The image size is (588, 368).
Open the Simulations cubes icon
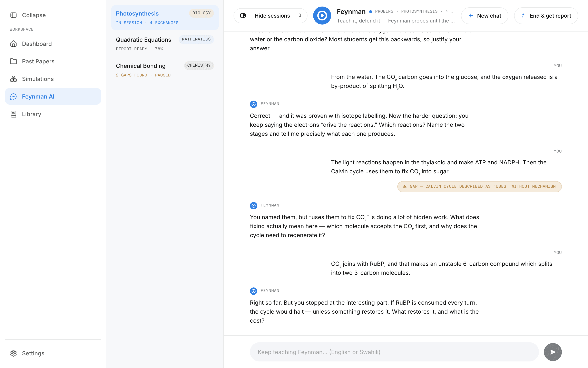click(13, 79)
